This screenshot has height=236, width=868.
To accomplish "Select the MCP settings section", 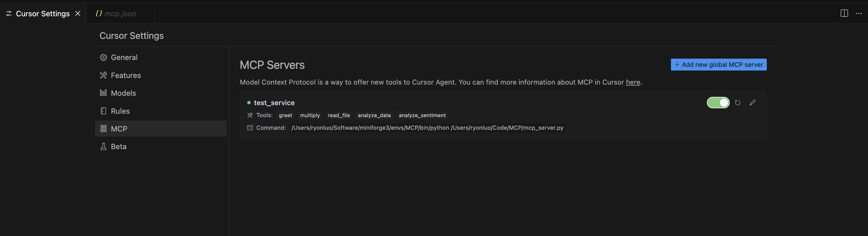I will click(119, 129).
